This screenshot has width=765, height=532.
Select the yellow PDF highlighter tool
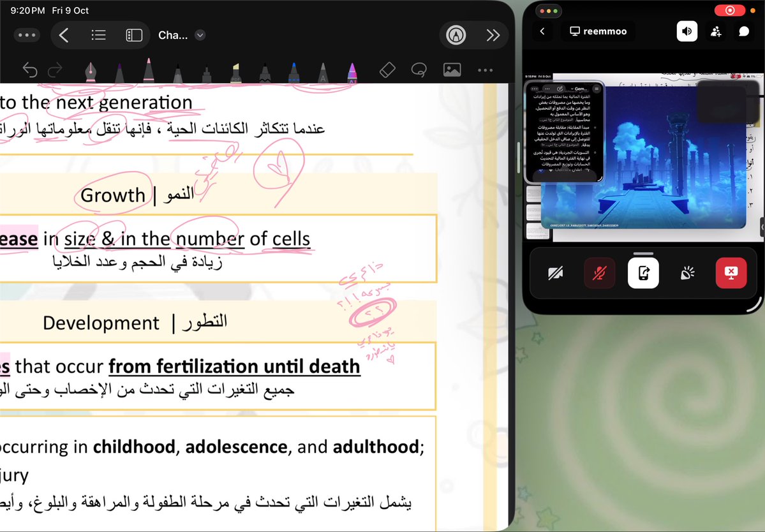[235, 73]
